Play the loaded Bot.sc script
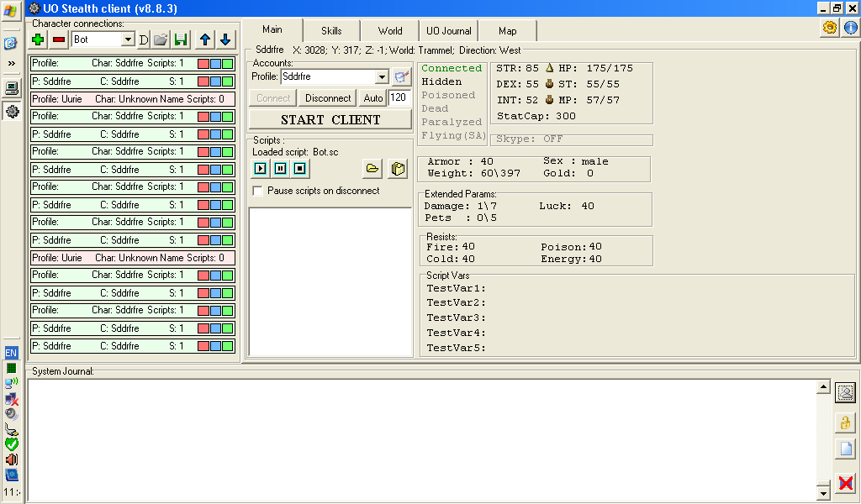Screen dimensions: 861x504 point(261,169)
